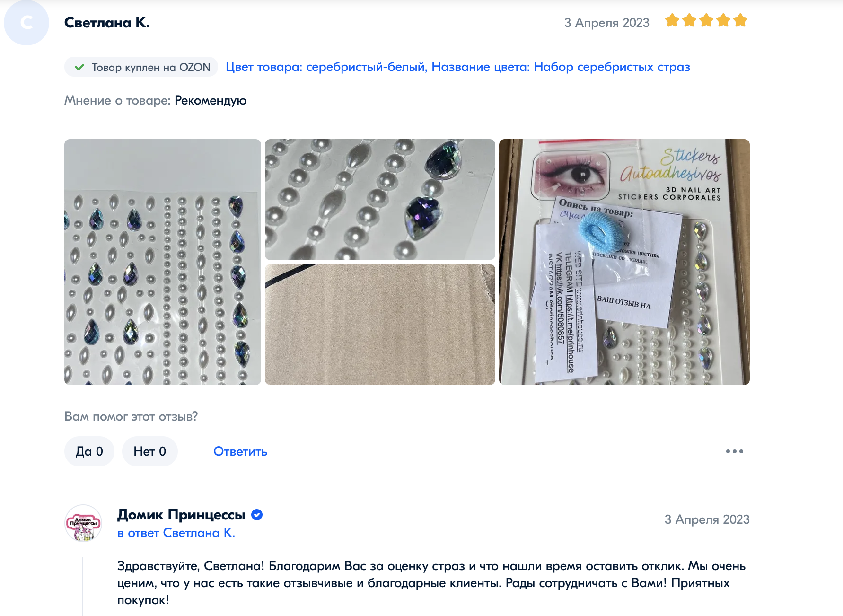Click the Товар куплен на OZON badge

point(141,67)
